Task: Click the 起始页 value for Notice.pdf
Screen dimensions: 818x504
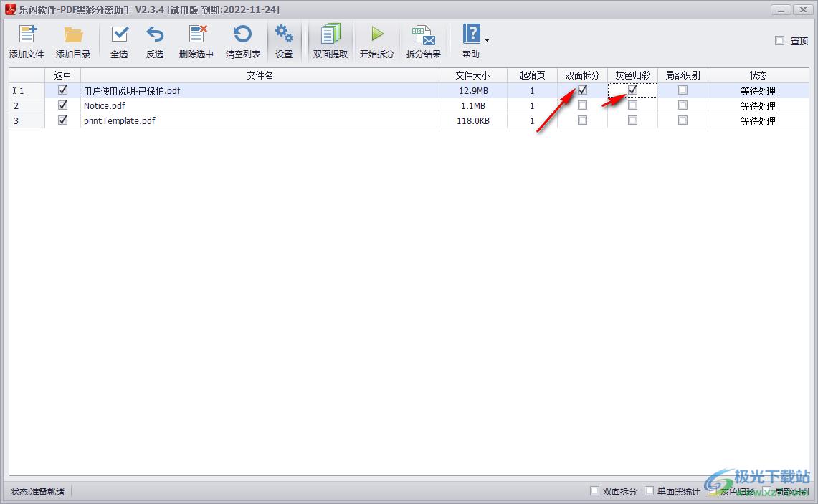Action: [532, 105]
